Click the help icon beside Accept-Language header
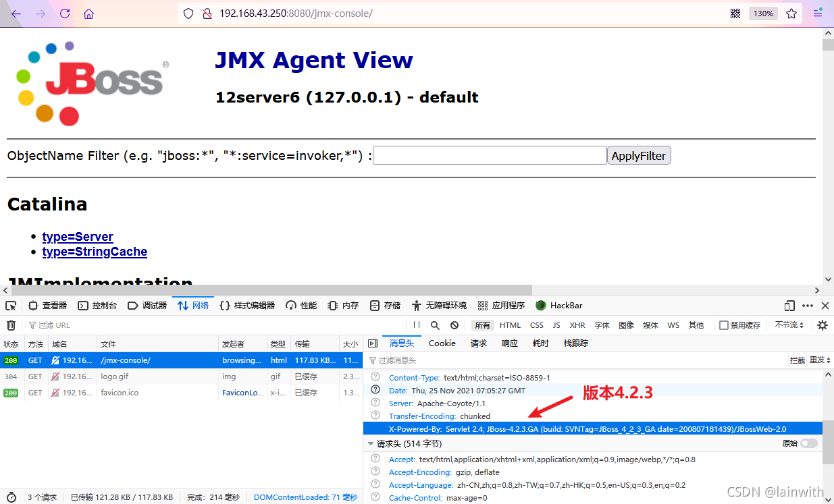 tap(375, 484)
